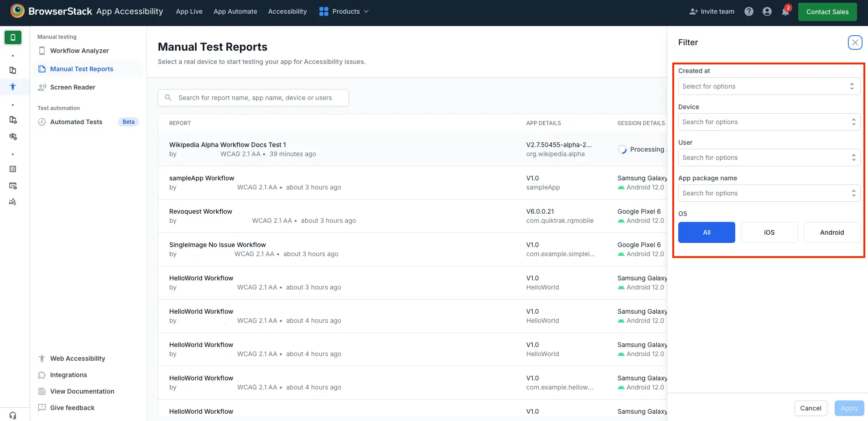Open the App package name dropdown
Viewport: 868px width, 421px height.
coord(769,193)
